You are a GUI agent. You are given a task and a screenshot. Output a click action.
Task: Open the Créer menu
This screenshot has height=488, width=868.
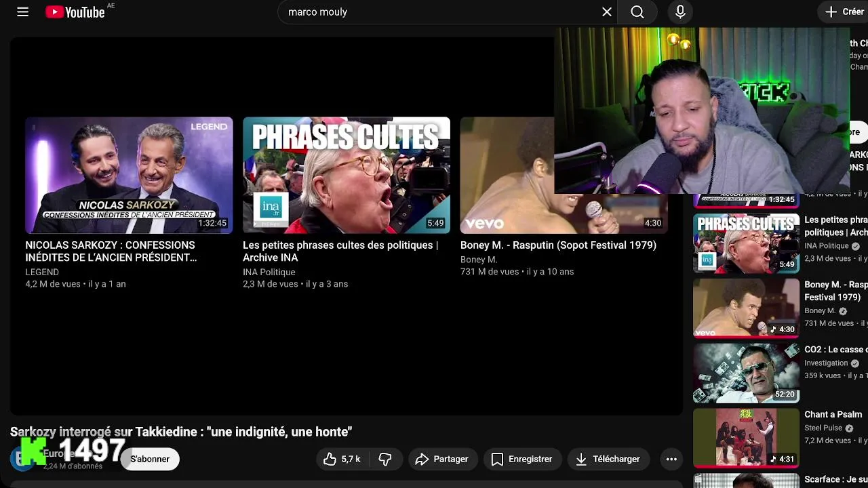point(844,12)
